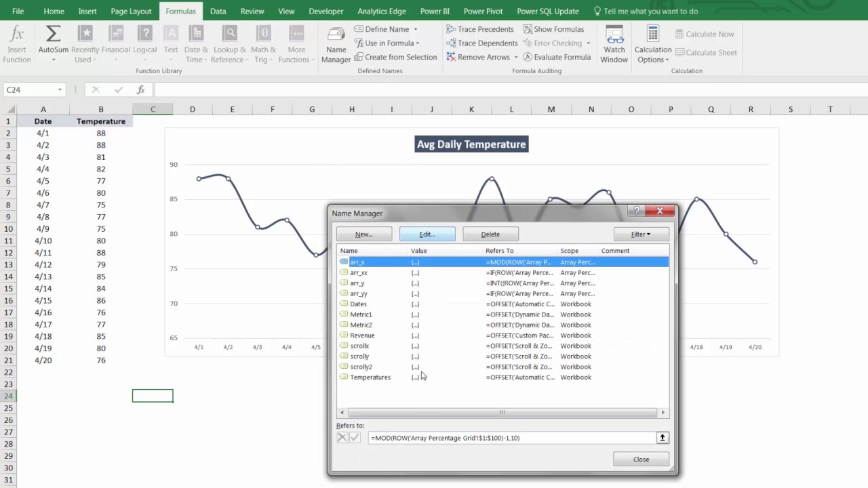Select the scrollx name row

503,346
